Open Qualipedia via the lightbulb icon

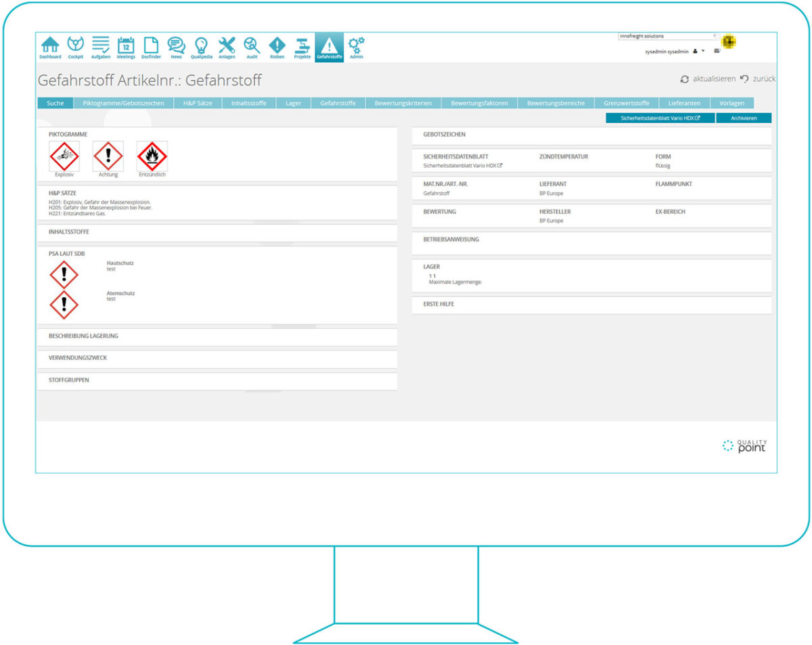click(201, 46)
